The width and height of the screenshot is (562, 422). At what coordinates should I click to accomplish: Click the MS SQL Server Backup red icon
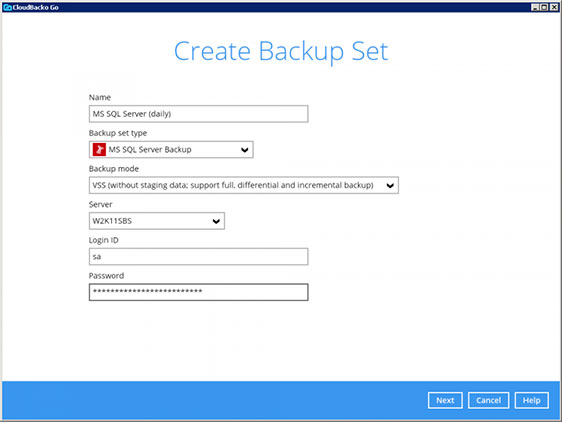click(x=99, y=150)
